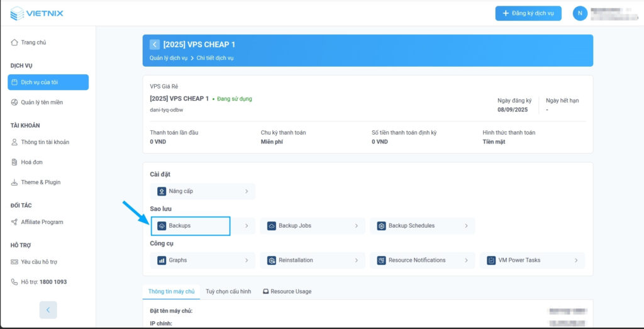Click Đăng ký dịch vụ button
Screen dimensions: 644x329
click(528, 13)
